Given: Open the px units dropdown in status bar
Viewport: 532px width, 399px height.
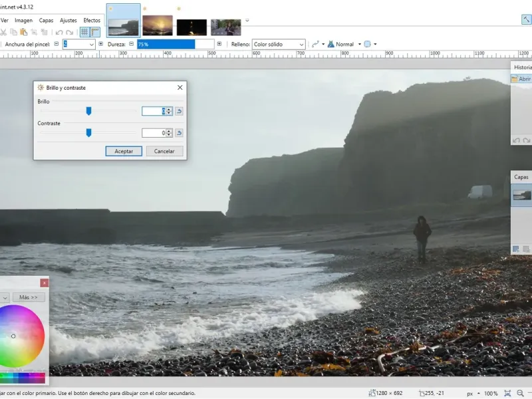Looking at the screenshot, I should [x=473, y=394].
